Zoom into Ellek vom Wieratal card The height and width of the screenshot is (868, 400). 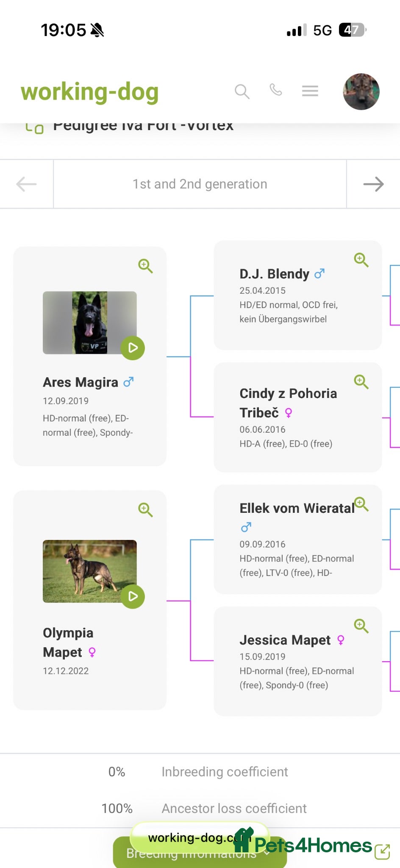[361, 504]
